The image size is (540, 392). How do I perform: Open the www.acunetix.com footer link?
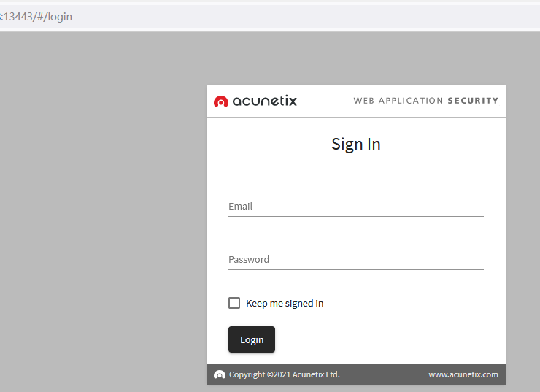click(x=463, y=374)
